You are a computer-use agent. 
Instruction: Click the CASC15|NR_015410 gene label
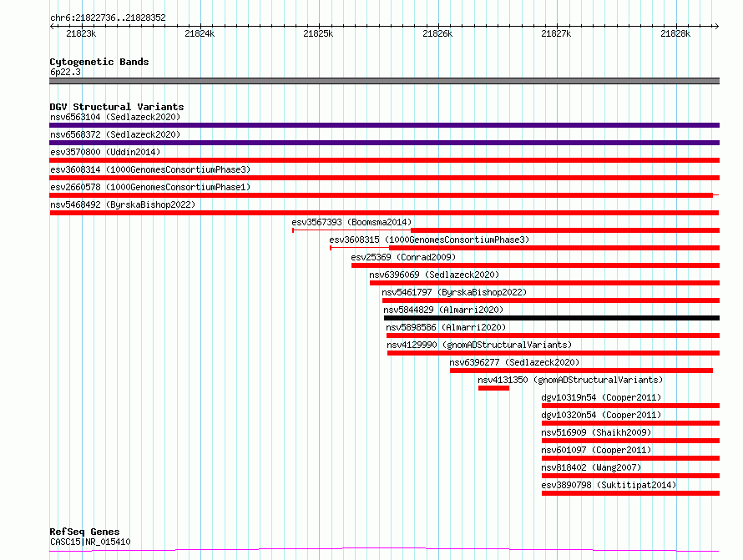[x=90, y=542]
